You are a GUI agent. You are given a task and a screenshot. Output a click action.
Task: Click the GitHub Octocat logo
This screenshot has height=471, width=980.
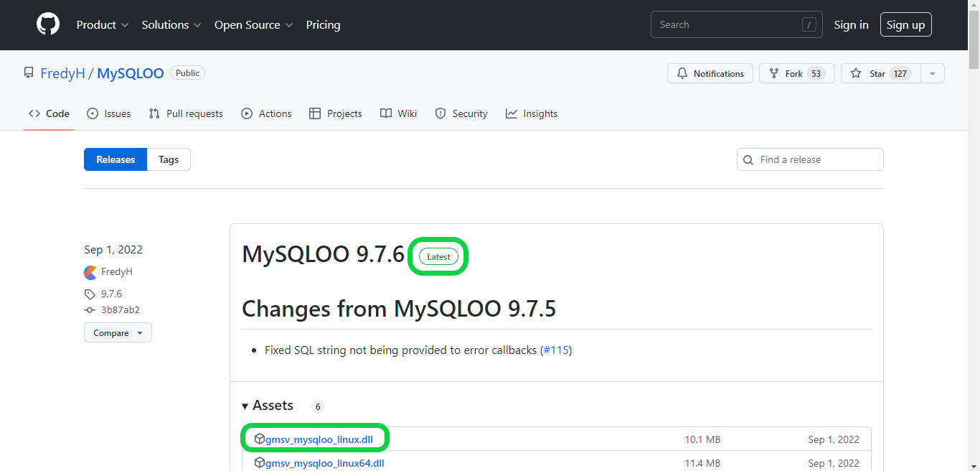pos(47,24)
